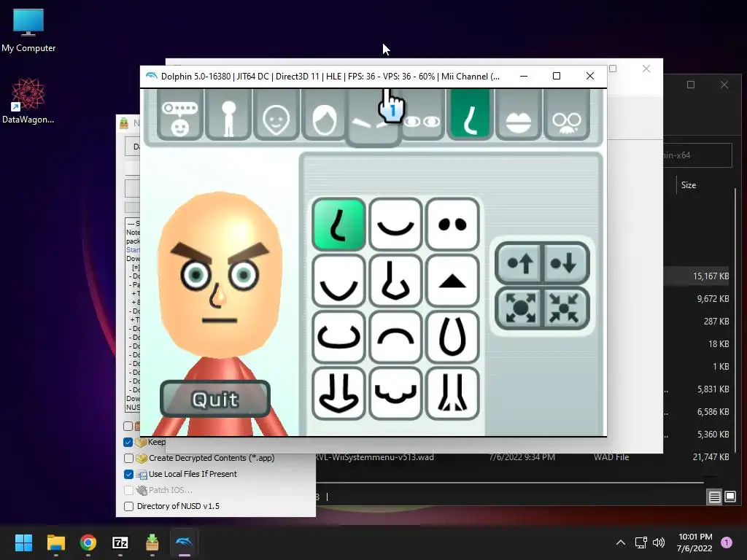
Task: Minimize the Dolphin emulator window
Action: 524,76
